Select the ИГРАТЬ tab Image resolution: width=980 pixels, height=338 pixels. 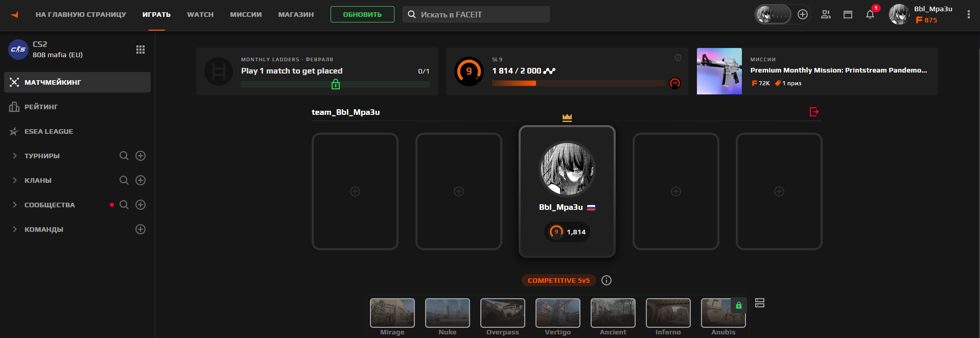coord(156,14)
